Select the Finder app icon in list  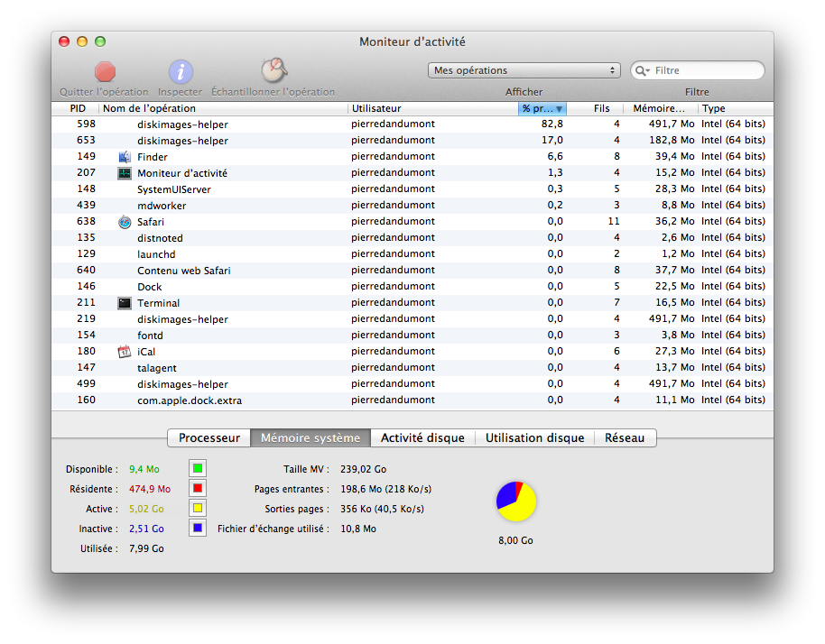[x=125, y=157]
